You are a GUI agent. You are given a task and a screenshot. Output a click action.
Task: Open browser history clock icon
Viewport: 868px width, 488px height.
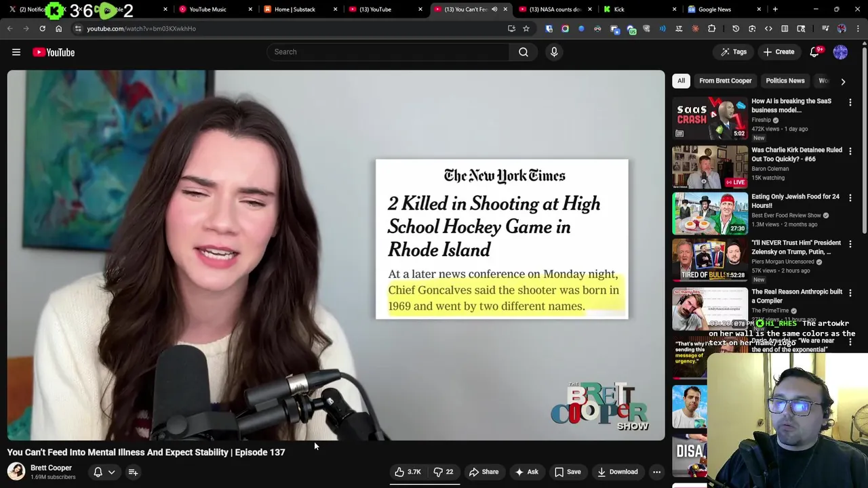pos(736,28)
